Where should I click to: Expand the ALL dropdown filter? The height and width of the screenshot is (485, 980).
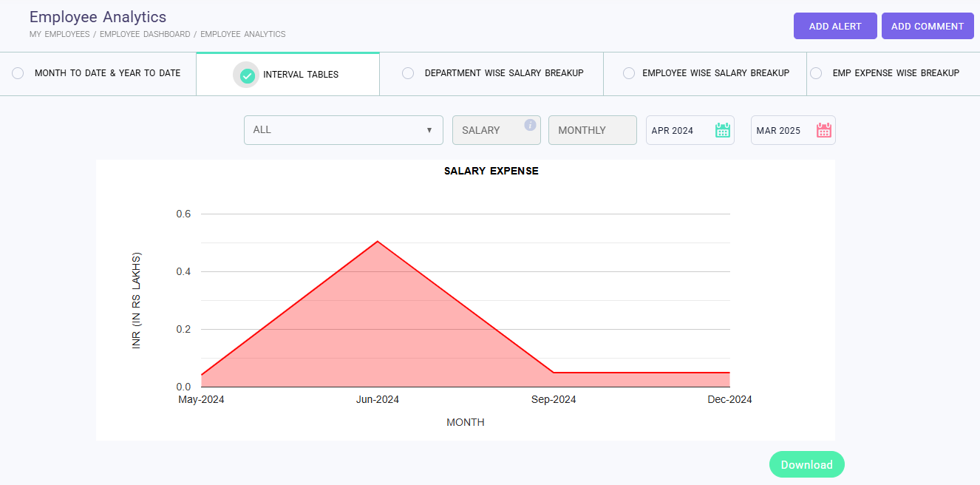[343, 130]
